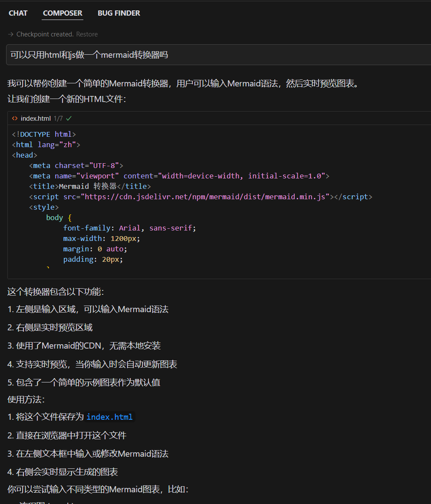Click the html lang="zh" line in the code
The width and height of the screenshot is (431, 504).
[46, 145]
